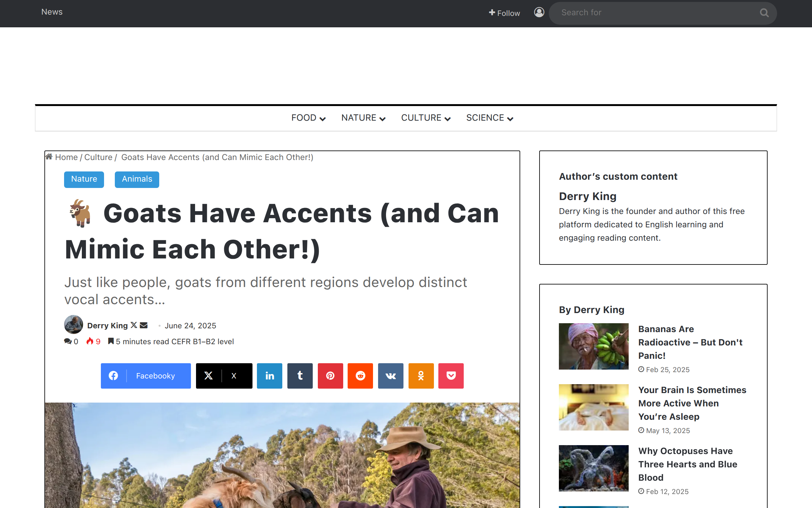812x508 pixels.
Task: Go to Home breadcrumb link
Action: click(66, 157)
